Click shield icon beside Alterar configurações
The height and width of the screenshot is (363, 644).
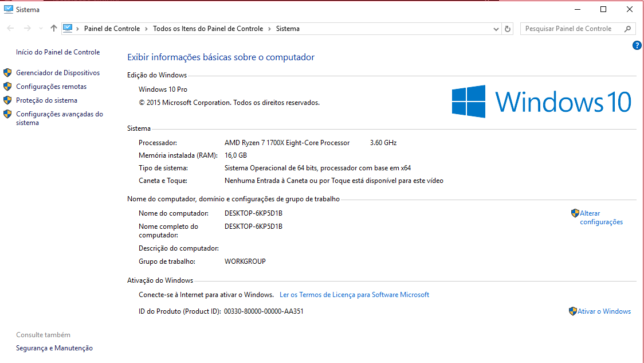coord(575,213)
